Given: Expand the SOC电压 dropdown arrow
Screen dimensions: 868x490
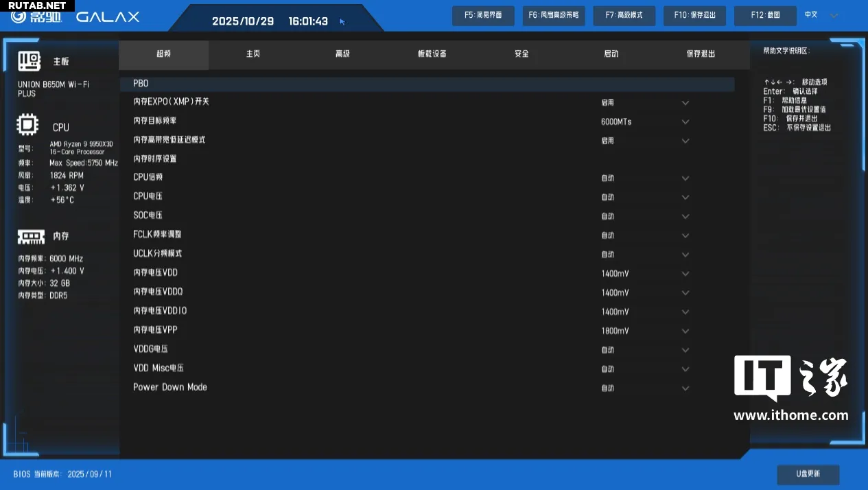Looking at the screenshot, I should pyautogui.click(x=685, y=217).
